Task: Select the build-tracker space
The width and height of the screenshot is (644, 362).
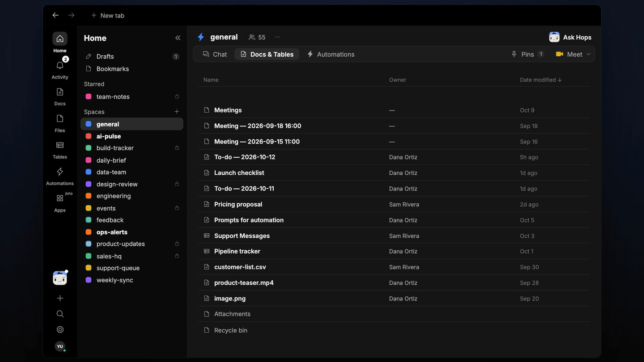Action: [x=132, y=148]
